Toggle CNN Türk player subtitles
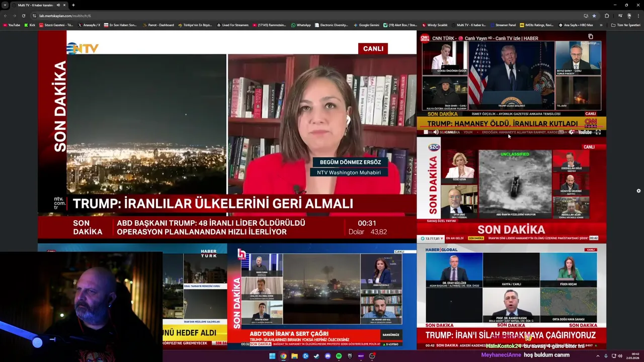The image size is (644, 362). tap(561, 132)
